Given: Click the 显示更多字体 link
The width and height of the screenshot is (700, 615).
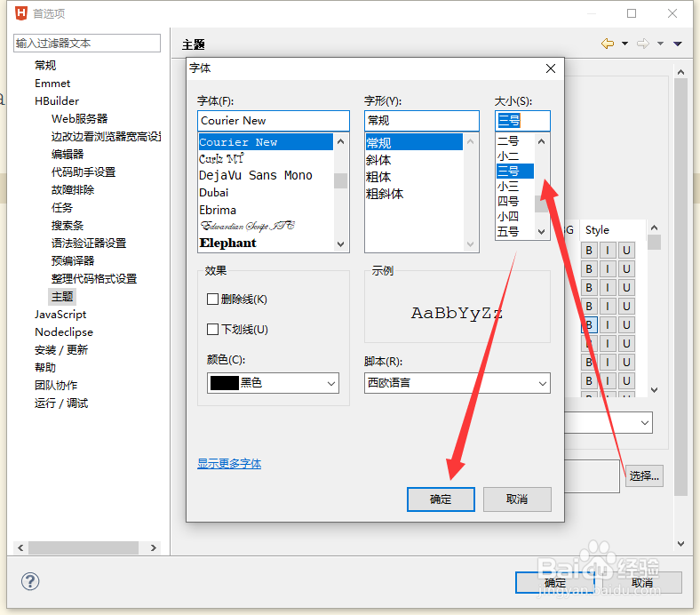Looking at the screenshot, I should point(229,464).
